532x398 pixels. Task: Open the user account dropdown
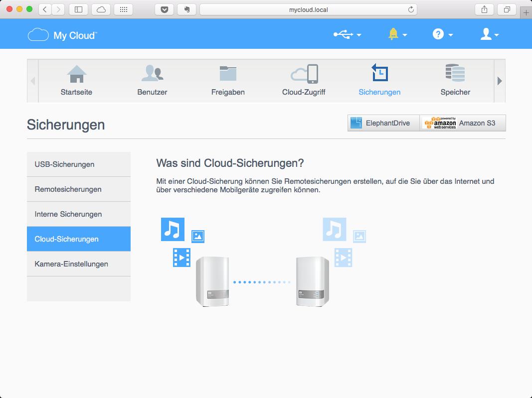point(489,34)
